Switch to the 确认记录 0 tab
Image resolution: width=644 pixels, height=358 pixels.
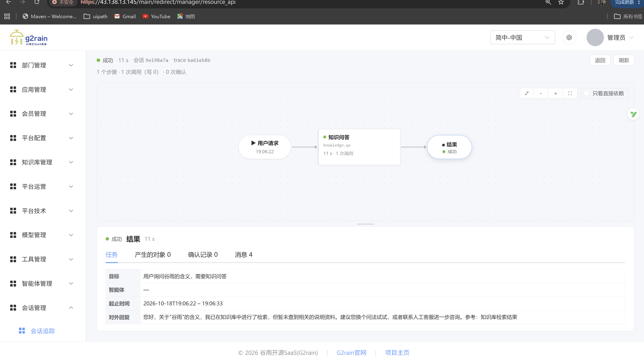coord(203,254)
